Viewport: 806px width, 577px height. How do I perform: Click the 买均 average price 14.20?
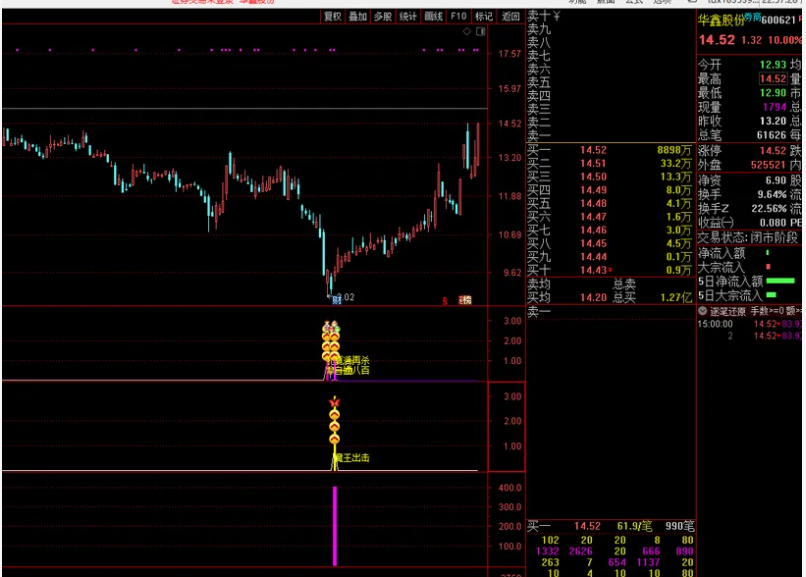click(x=593, y=297)
